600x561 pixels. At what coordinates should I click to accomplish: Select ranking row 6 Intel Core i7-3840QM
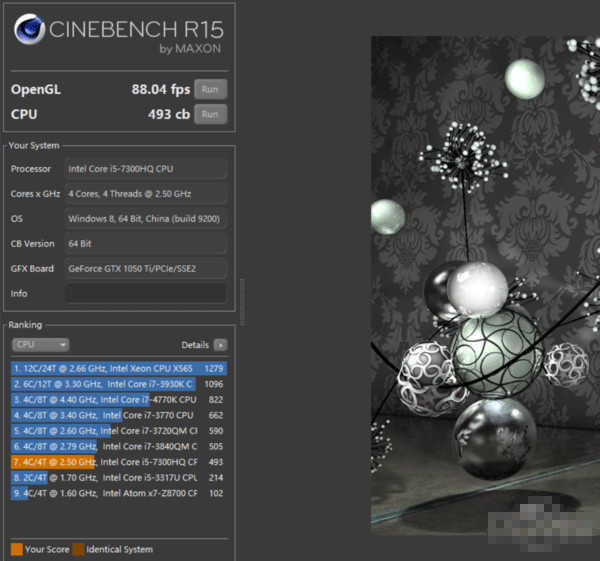point(119,447)
